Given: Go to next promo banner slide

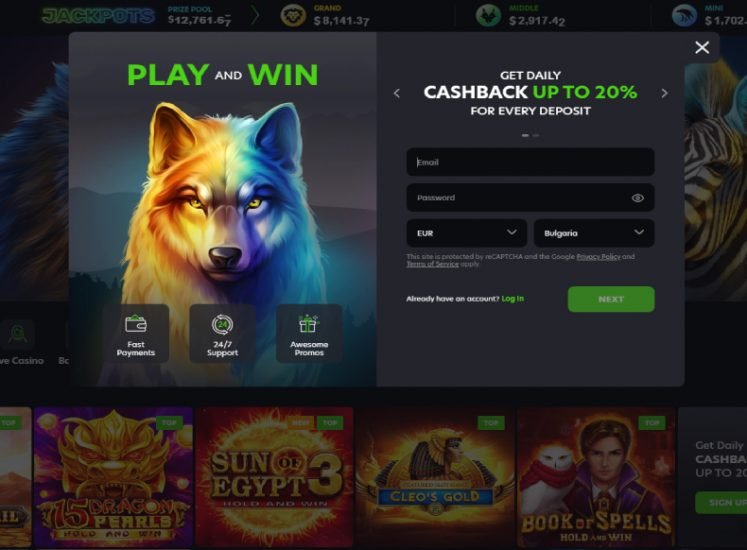Looking at the screenshot, I should click(664, 93).
